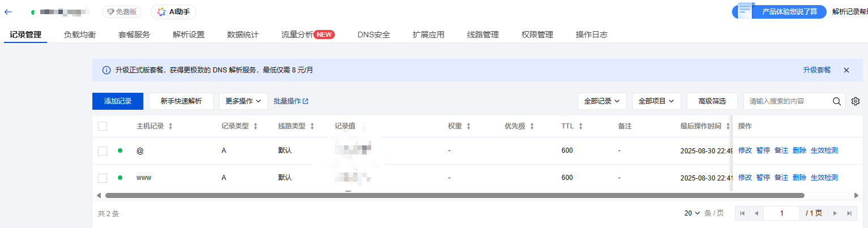This screenshot has width=868, height=228.
Task: Open the 批量操作 external link
Action: 291,101
